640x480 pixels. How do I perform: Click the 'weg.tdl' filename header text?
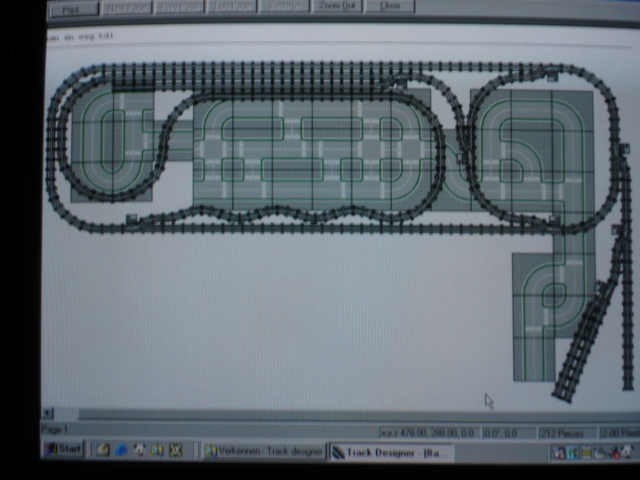pos(96,36)
